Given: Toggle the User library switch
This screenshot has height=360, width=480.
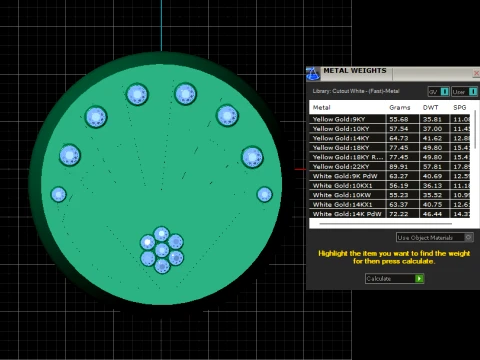Looking at the screenshot, I should [x=473, y=92].
